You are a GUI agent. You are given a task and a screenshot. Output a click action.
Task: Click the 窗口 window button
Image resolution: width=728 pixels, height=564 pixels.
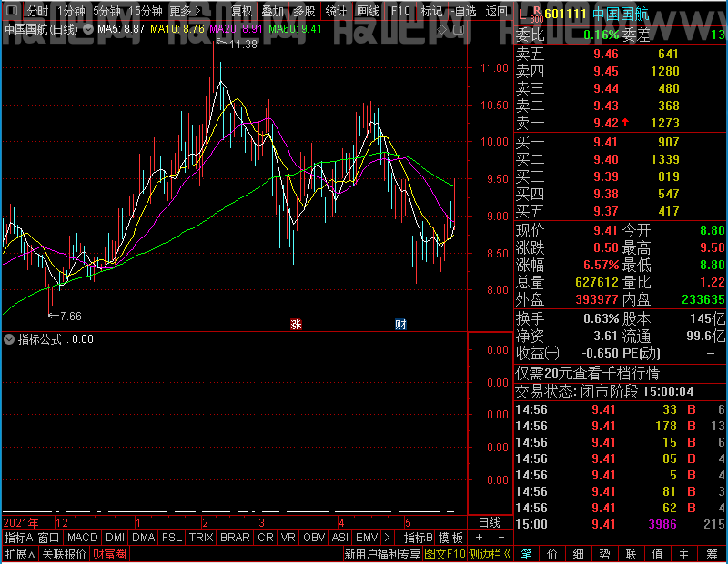coord(49,538)
